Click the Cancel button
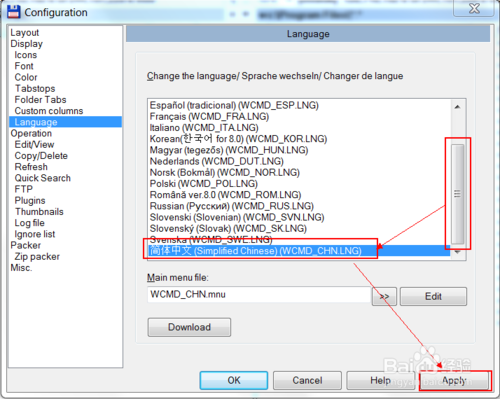The width and height of the screenshot is (500, 399). [307, 380]
